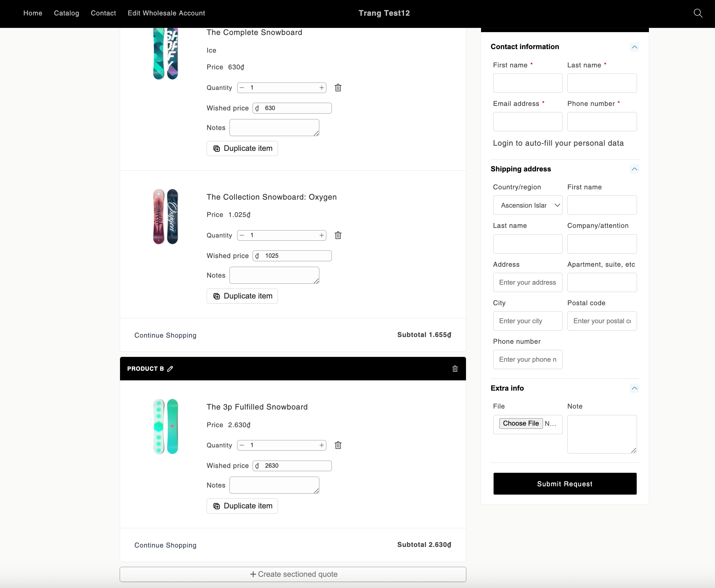Click the shipping phone number field
The width and height of the screenshot is (715, 588).
tap(528, 360)
